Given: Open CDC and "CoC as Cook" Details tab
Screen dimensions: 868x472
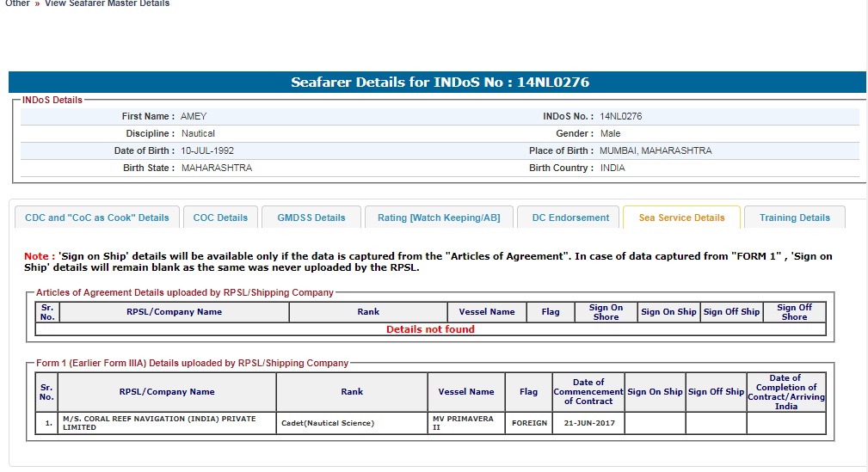Looking at the screenshot, I should pos(96,218).
